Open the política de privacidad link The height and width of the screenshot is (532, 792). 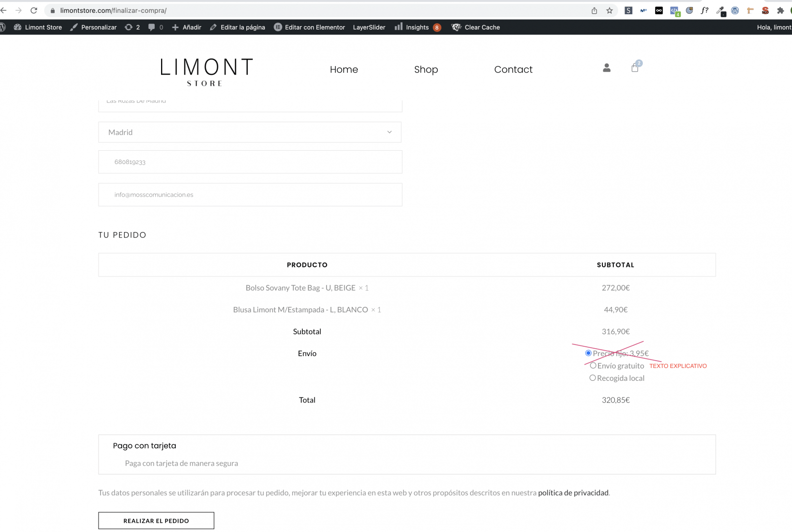coord(573,493)
